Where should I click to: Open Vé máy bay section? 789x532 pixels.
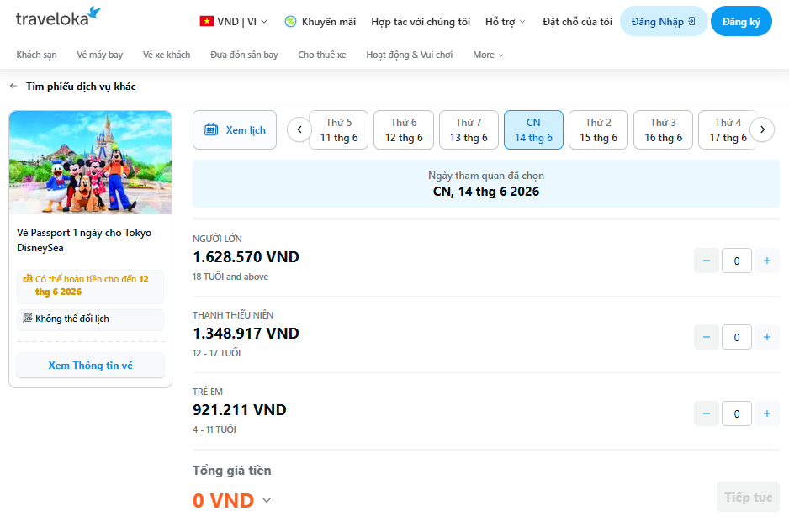click(x=99, y=55)
